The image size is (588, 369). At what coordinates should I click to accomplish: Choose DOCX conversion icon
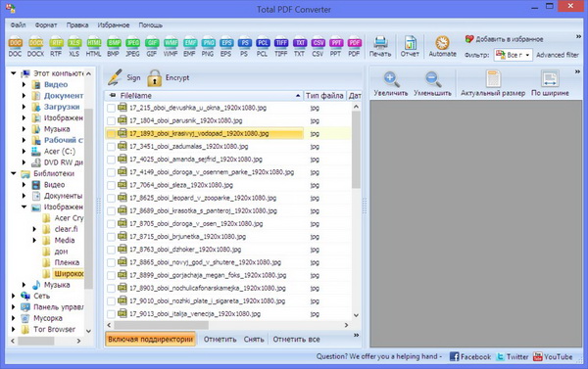pyautogui.click(x=35, y=47)
